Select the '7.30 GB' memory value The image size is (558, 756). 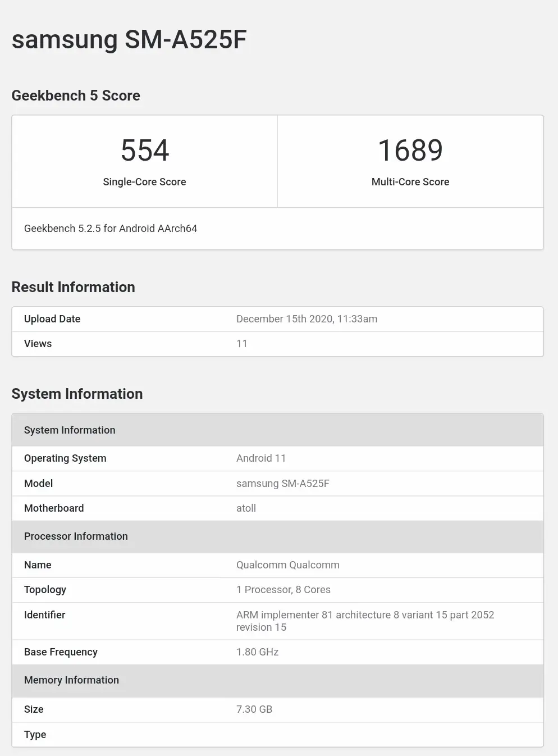click(x=254, y=709)
